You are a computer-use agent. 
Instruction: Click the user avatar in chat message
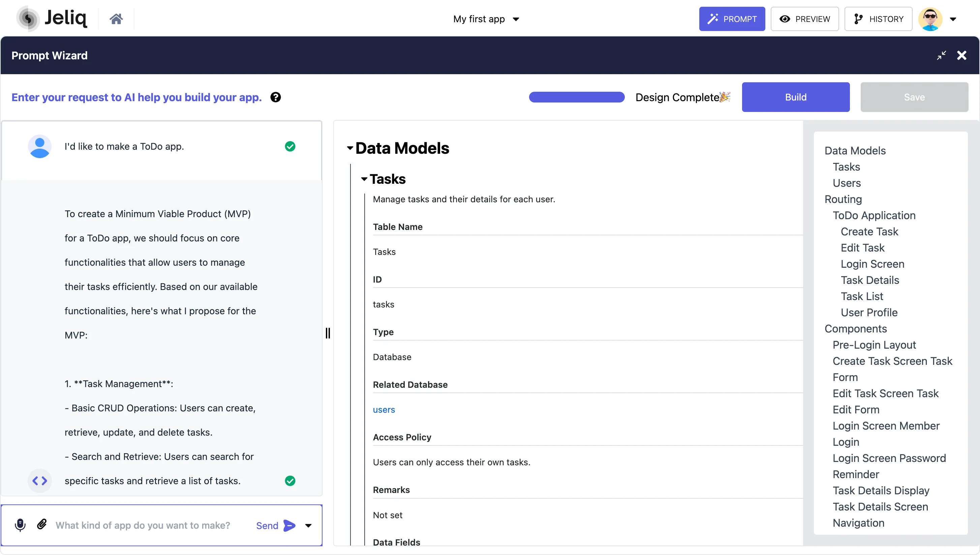point(40,146)
